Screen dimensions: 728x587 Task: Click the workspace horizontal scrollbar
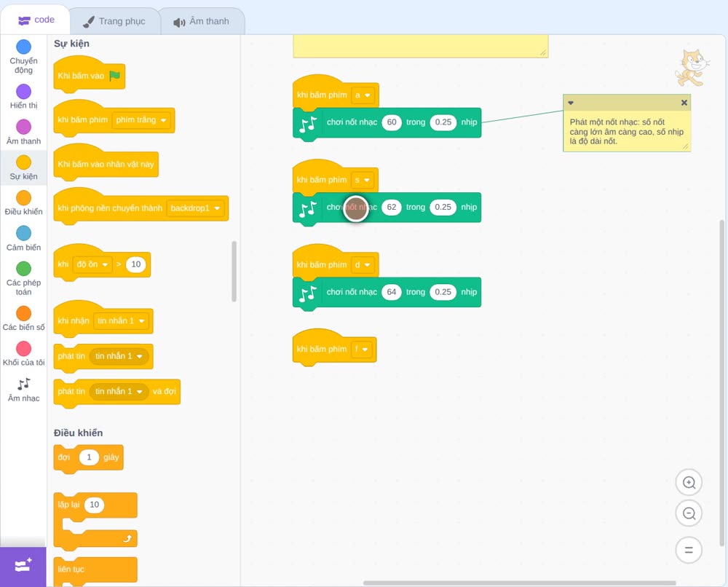pos(519,583)
